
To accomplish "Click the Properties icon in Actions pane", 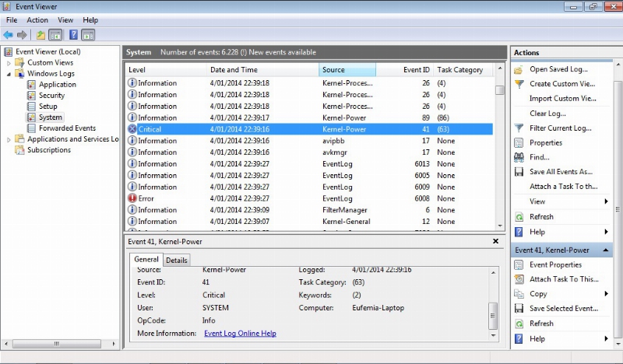I will pos(519,143).
